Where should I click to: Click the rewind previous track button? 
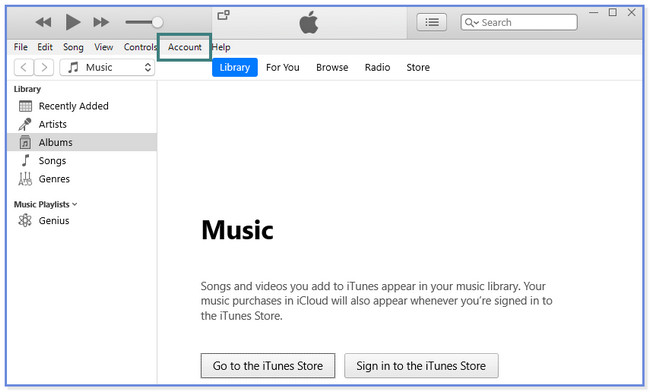tap(43, 22)
